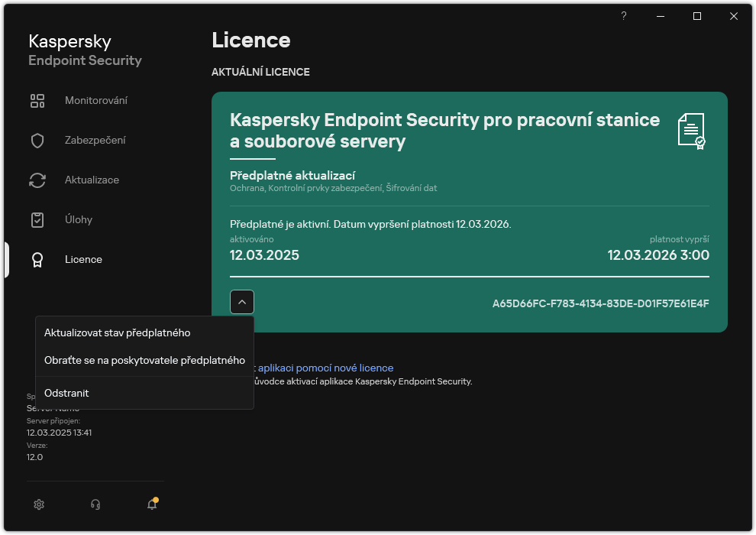Open the Aktualizace update icon
756x535 pixels.
pos(37,180)
